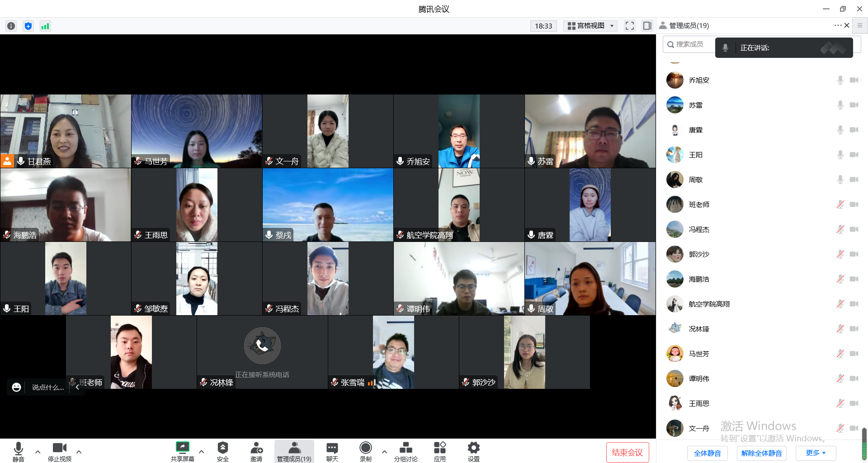Mute your microphone with 静音

tap(19, 451)
